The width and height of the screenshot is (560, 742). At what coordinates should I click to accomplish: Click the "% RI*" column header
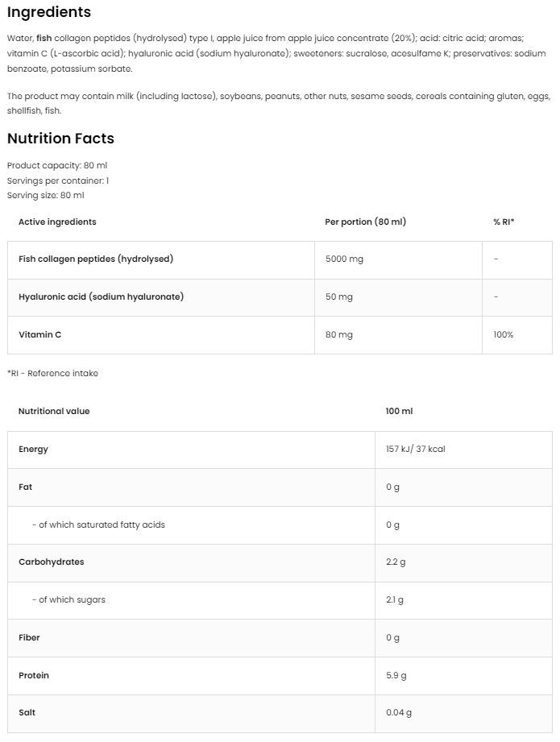(x=504, y=222)
